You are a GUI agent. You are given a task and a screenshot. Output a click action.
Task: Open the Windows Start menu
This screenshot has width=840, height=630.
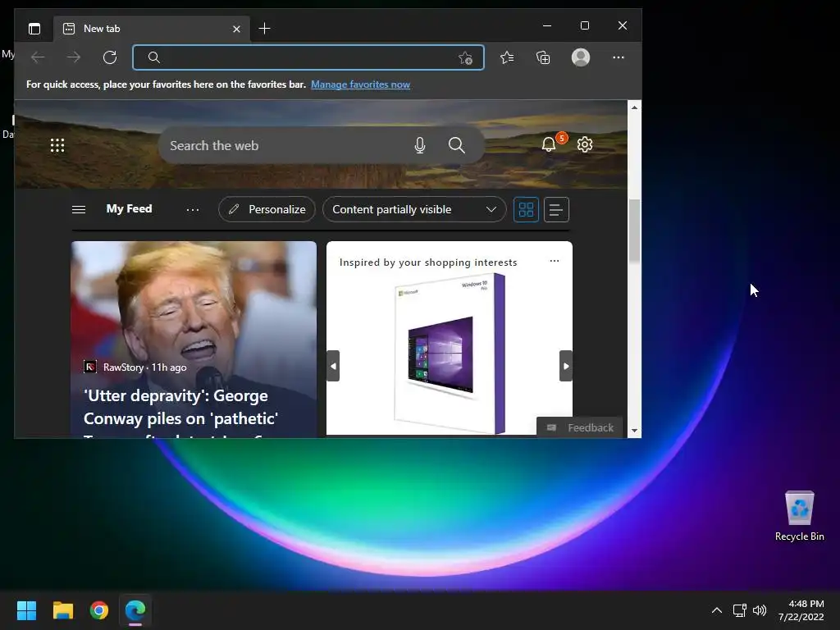click(x=26, y=610)
